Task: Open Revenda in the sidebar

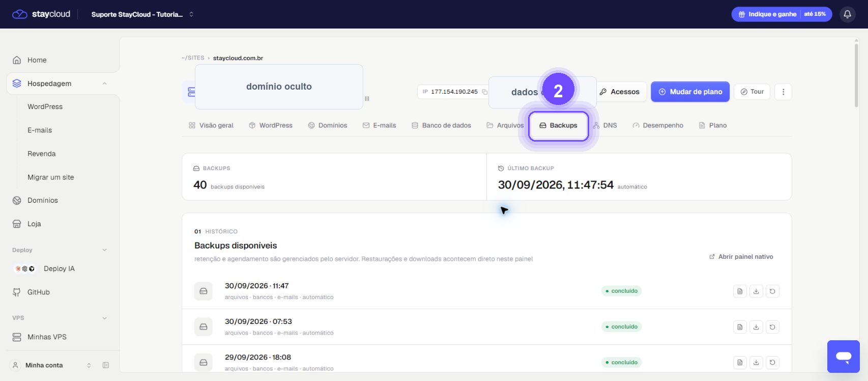Action: coord(42,154)
